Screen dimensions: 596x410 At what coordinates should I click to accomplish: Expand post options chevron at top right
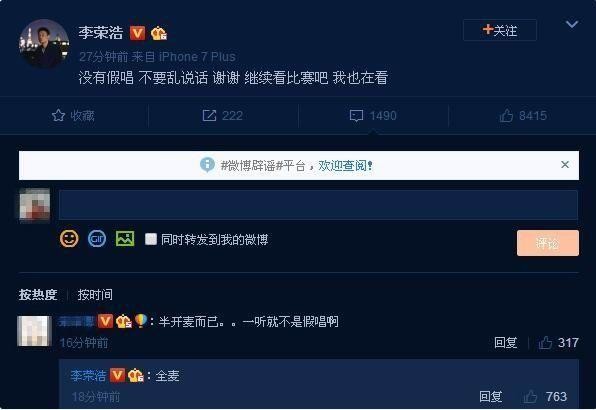572,24
